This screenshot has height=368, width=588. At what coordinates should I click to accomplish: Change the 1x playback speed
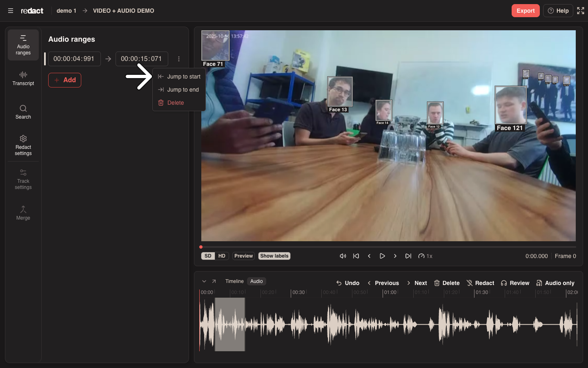[425, 256]
